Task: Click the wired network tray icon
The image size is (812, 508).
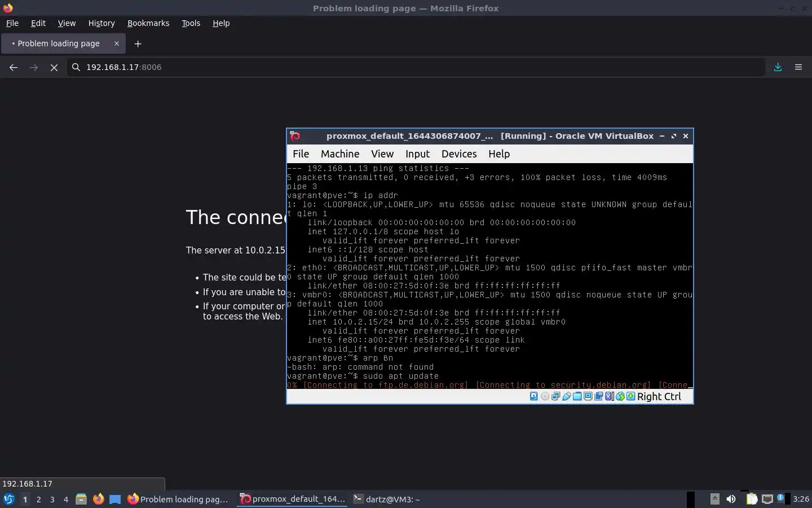Action: click(767, 499)
